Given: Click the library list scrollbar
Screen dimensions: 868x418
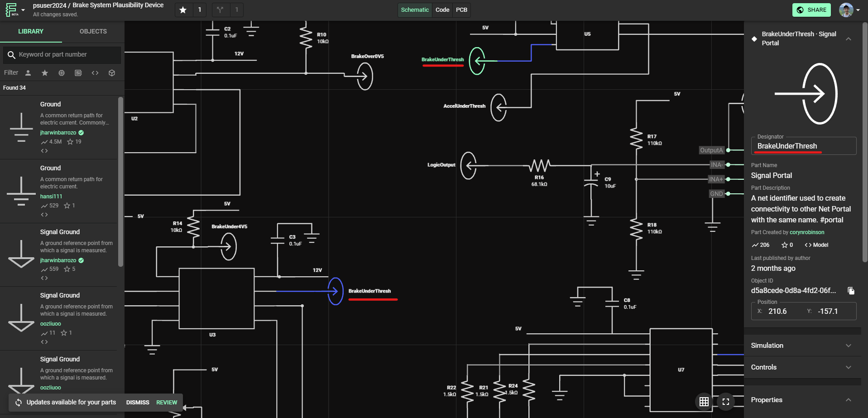Looking at the screenshot, I should pyautogui.click(x=120, y=182).
